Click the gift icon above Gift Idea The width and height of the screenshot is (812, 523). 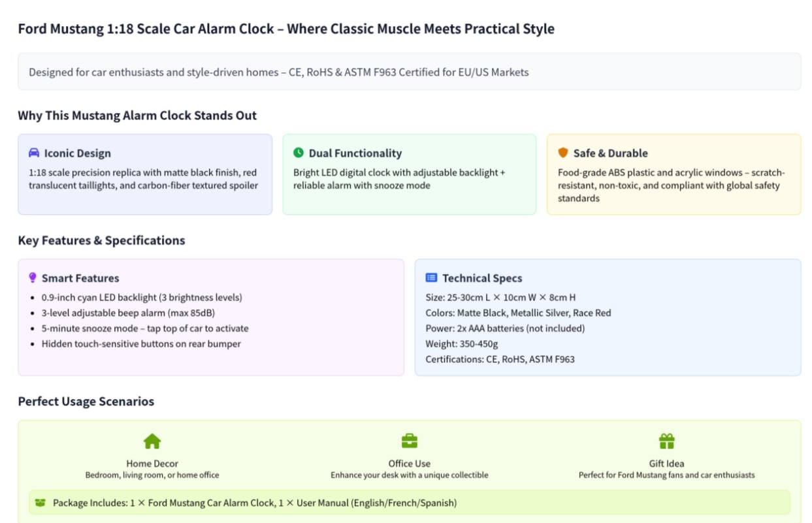click(x=666, y=441)
